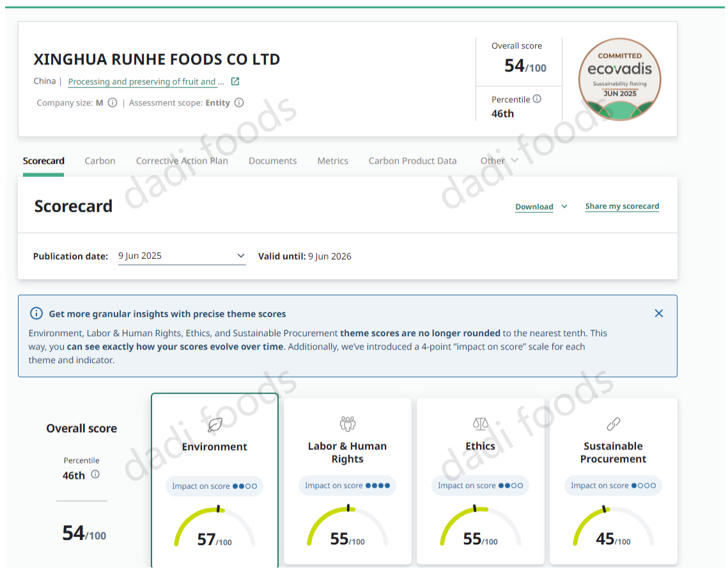The image size is (728, 581).
Task: Click the Environment score gauge showing 57
Action: point(215,528)
